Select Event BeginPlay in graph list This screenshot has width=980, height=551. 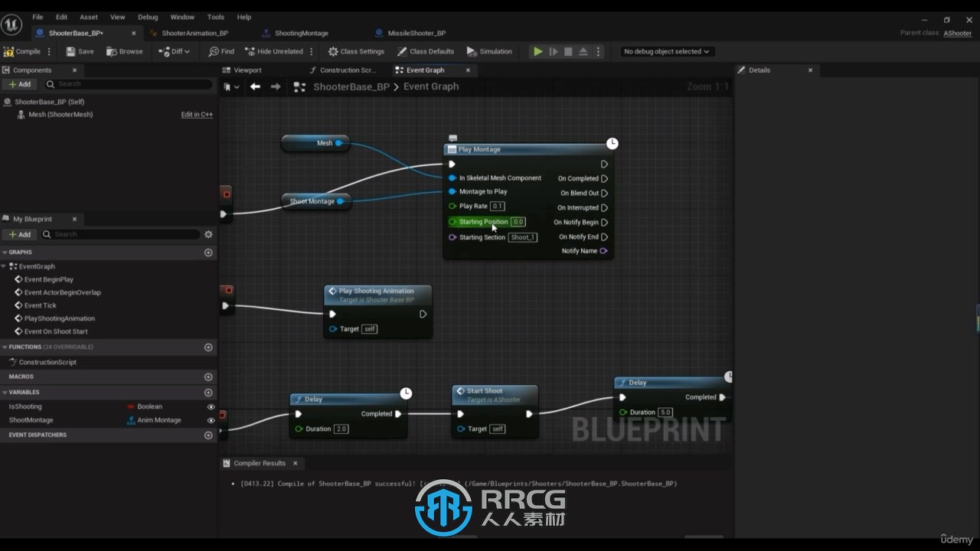[49, 279]
